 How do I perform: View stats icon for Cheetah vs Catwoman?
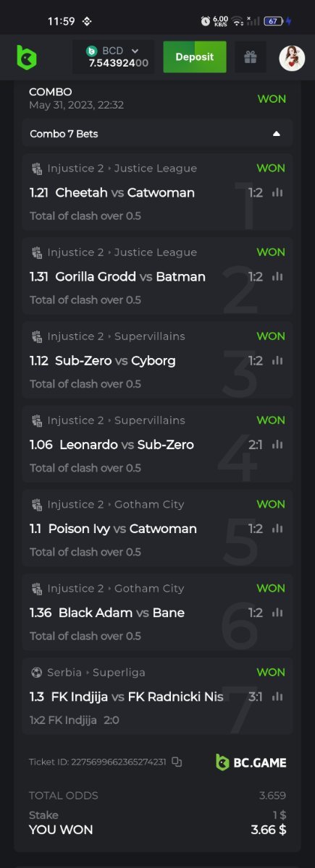(x=277, y=192)
